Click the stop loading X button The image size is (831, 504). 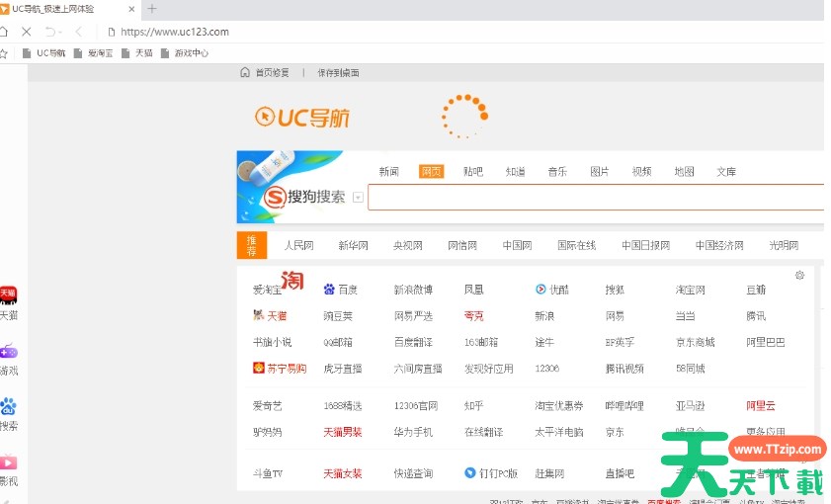[x=27, y=32]
